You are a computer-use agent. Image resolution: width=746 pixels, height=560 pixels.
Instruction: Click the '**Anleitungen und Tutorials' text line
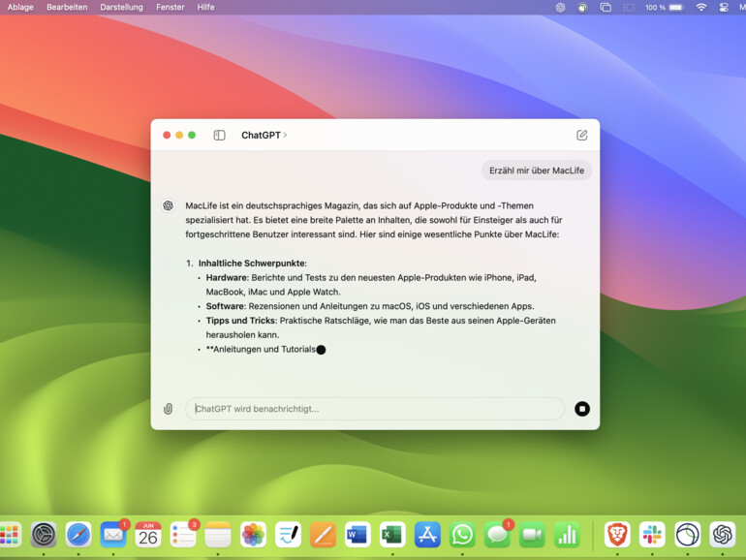(261, 349)
